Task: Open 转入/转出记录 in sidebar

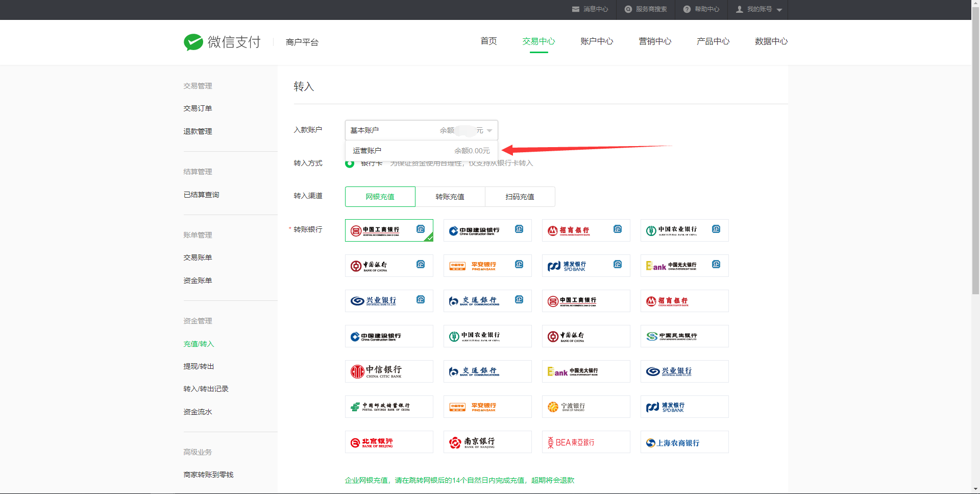Action: click(x=206, y=389)
